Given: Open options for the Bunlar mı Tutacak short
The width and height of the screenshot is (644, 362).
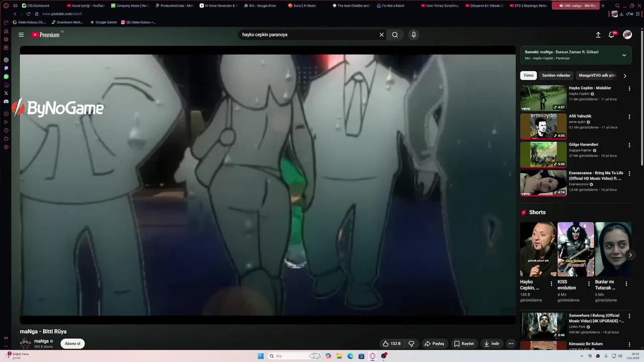Looking at the screenshot, I should click(626, 284).
